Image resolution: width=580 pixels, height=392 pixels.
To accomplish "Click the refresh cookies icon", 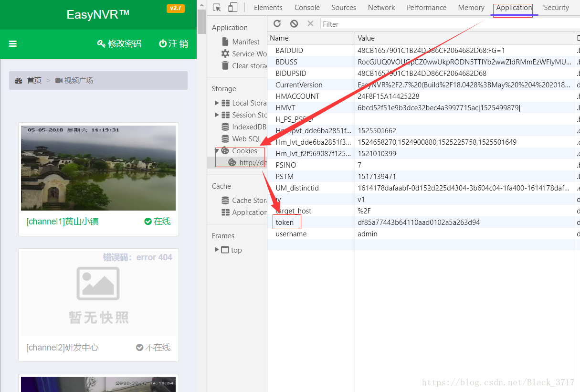I will (x=277, y=23).
